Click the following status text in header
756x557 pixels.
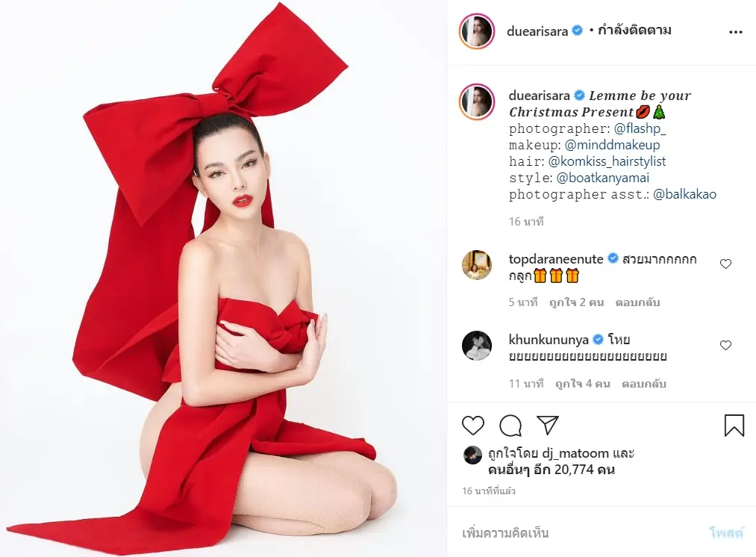coord(634,31)
